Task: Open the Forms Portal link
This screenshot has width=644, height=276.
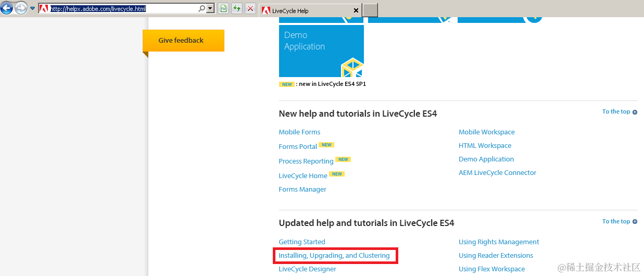Action: [x=298, y=147]
